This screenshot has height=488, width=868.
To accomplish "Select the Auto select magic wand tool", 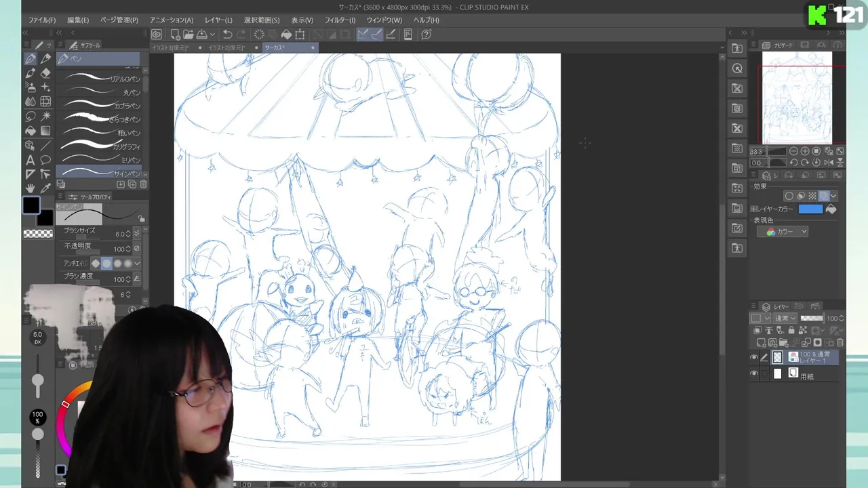I will tap(45, 117).
